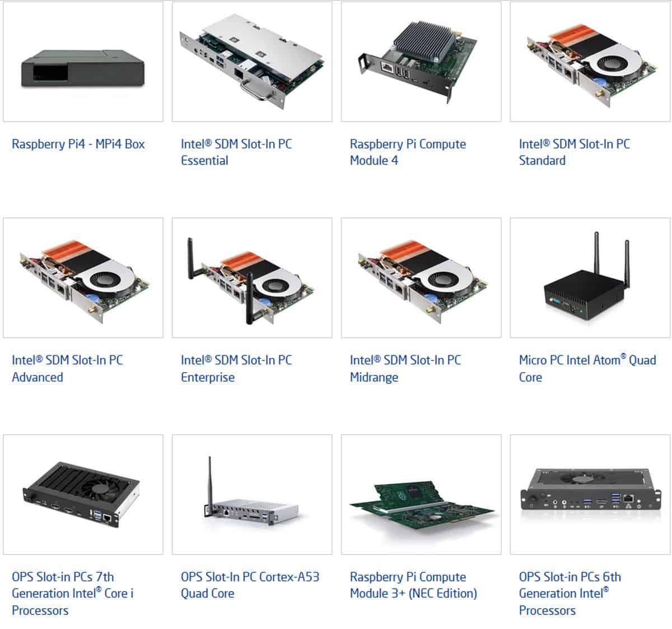Click the Micro PC Intel Atom box image
672x629 pixels.
click(590, 278)
